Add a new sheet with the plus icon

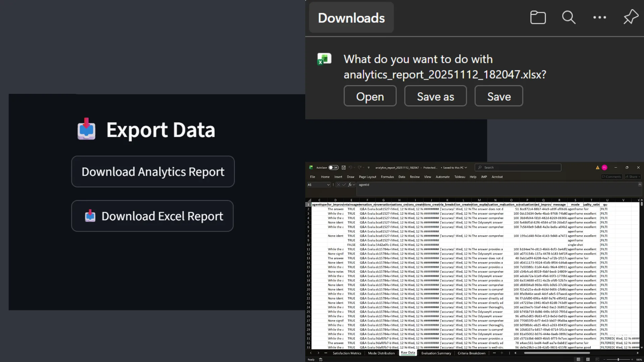[502, 353]
